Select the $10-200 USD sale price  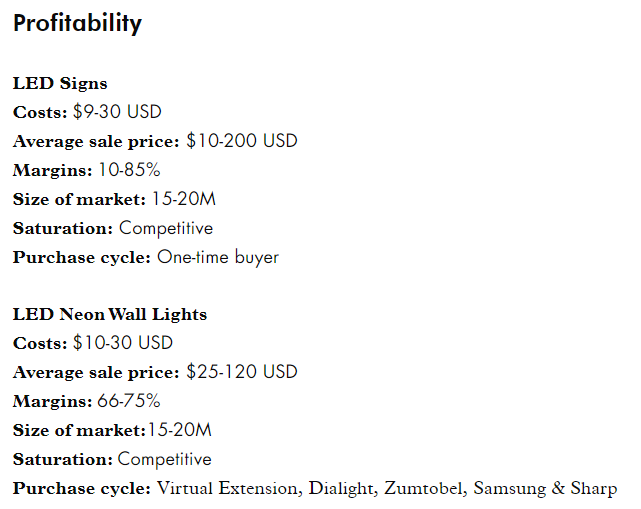click(x=242, y=141)
